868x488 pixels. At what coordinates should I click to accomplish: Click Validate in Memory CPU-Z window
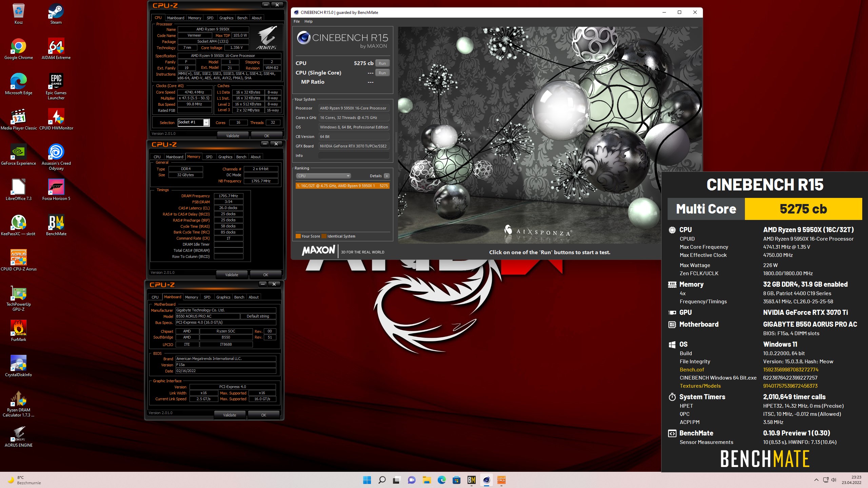click(232, 275)
